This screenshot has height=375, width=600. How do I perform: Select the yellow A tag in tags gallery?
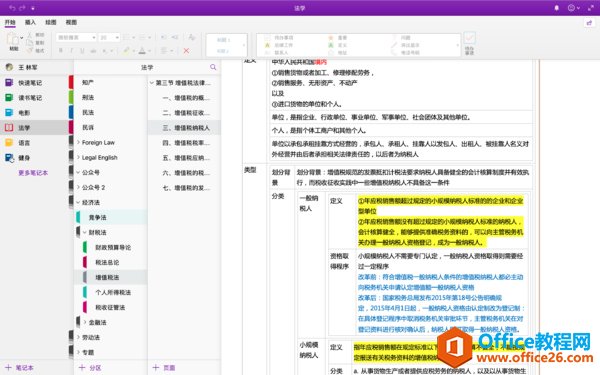(267, 45)
